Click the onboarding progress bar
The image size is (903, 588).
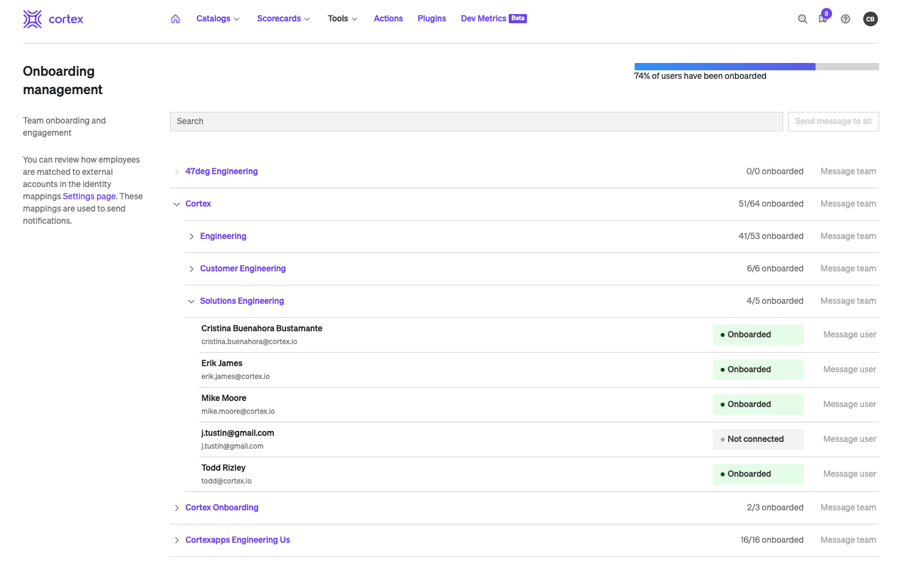(x=756, y=67)
